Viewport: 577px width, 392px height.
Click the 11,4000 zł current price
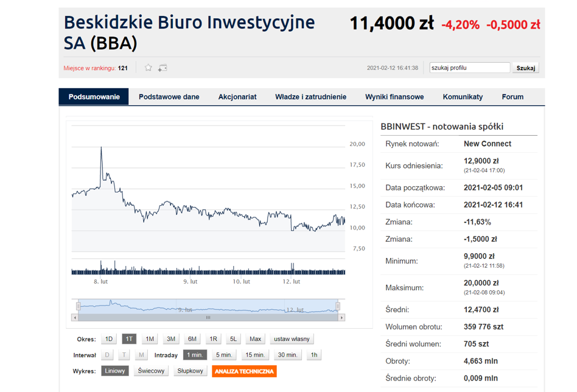click(x=391, y=24)
